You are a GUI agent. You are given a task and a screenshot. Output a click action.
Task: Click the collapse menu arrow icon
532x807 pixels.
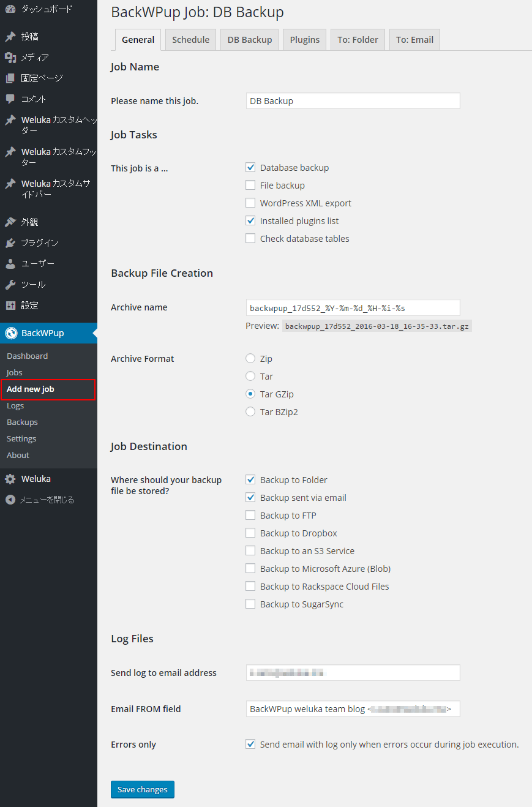pyautogui.click(x=10, y=500)
